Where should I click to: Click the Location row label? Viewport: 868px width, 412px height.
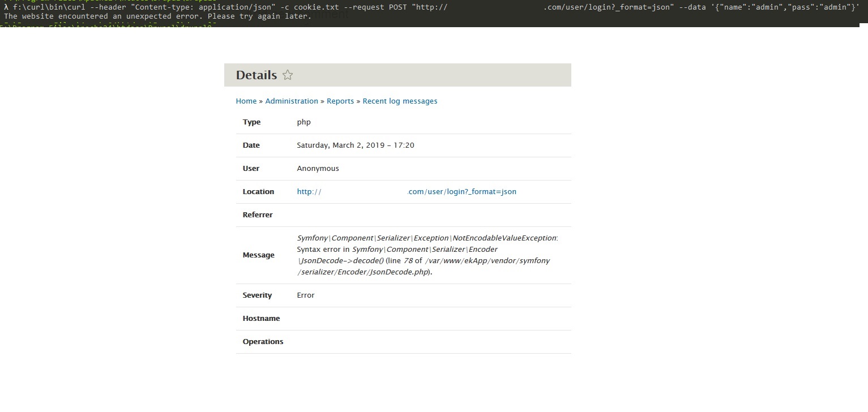click(258, 192)
